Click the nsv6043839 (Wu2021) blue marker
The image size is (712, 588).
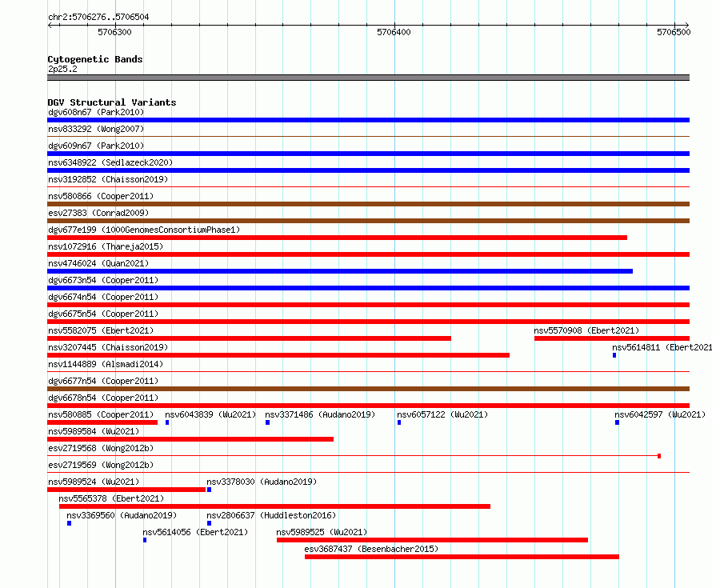tap(167, 422)
